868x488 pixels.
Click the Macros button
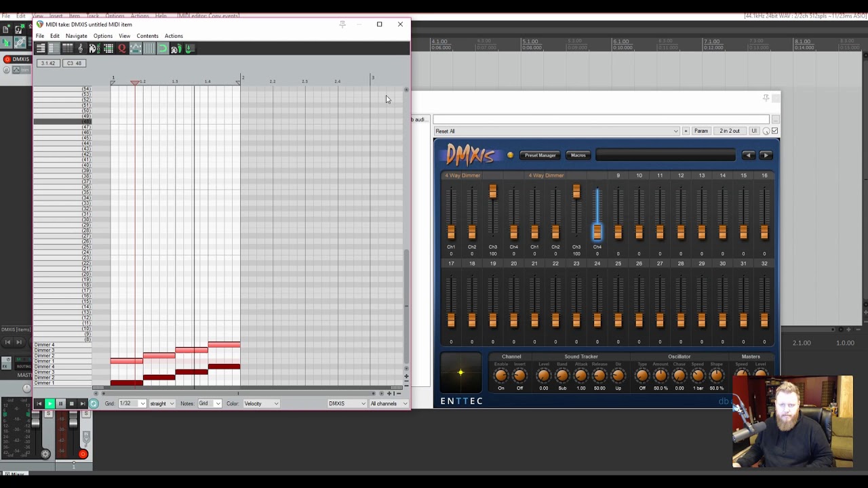point(578,155)
